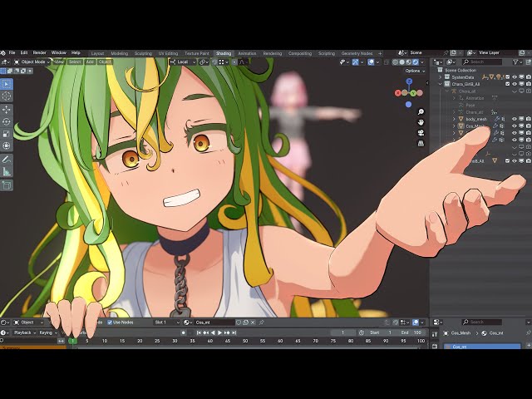Select the Select Box tool
The image size is (532, 399).
pyautogui.click(x=7, y=84)
